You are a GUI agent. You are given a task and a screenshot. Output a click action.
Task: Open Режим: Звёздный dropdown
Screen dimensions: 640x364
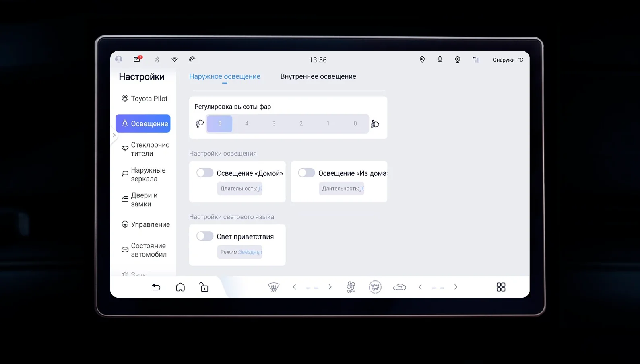pos(240,252)
